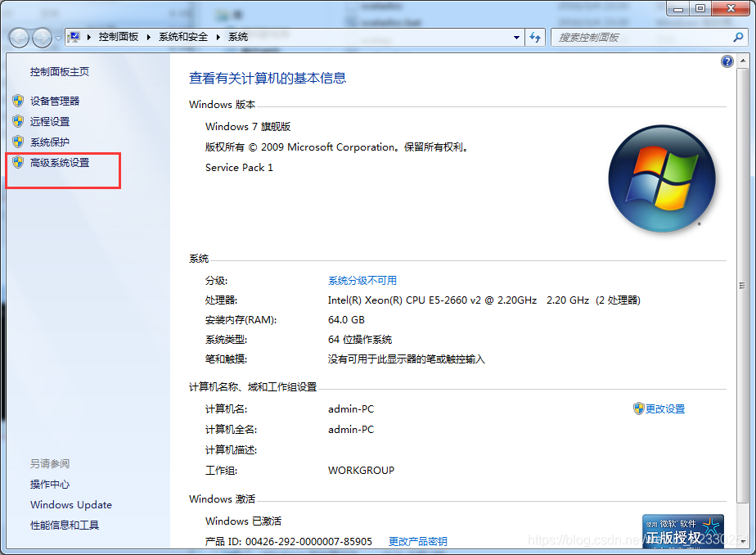The width and height of the screenshot is (756, 555).
Task: Maximize the System window
Action: (700, 8)
